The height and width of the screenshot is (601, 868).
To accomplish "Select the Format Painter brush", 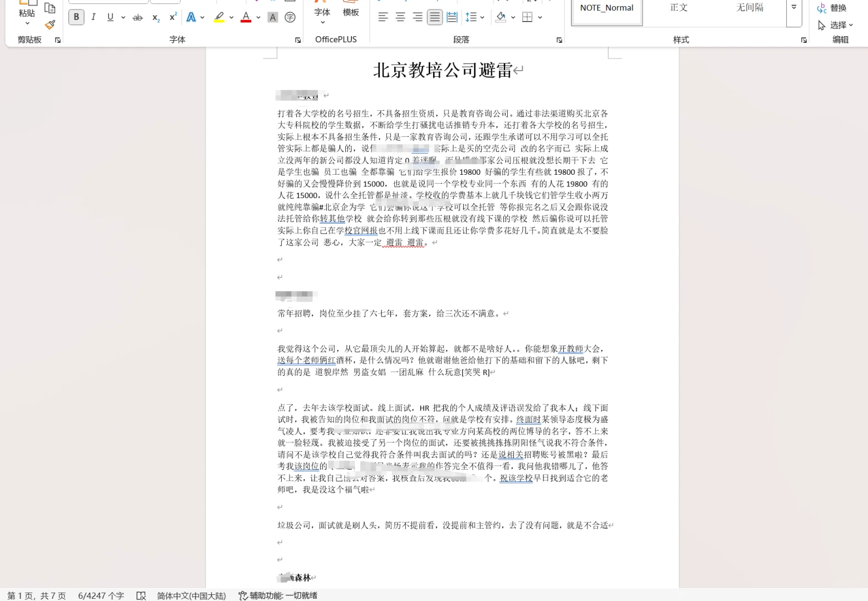I will point(50,25).
